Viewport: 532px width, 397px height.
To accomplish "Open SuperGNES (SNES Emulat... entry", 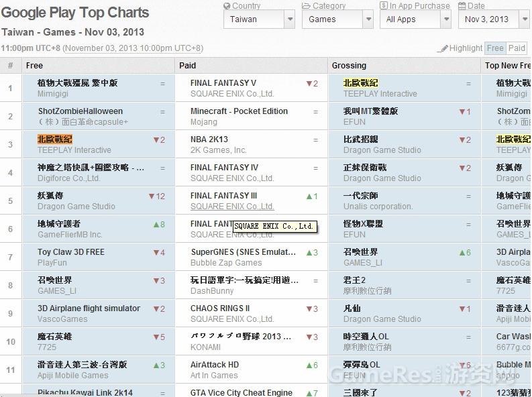I will pos(244,252).
